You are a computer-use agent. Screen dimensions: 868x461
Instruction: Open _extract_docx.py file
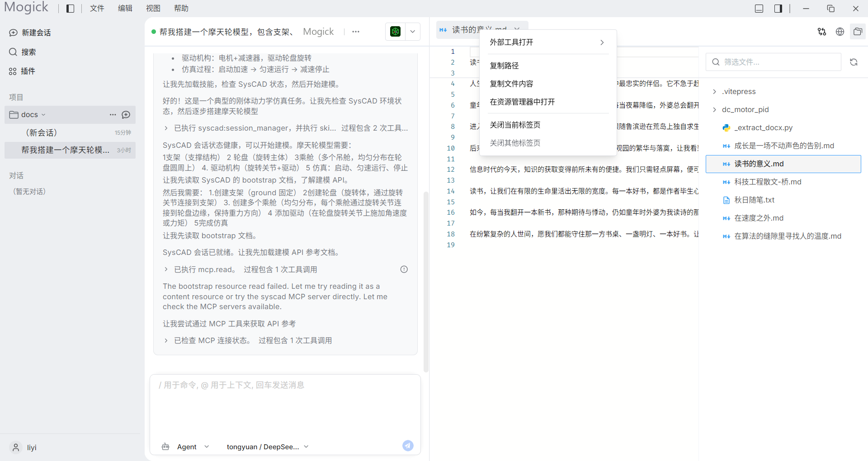click(x=783, y=127)
